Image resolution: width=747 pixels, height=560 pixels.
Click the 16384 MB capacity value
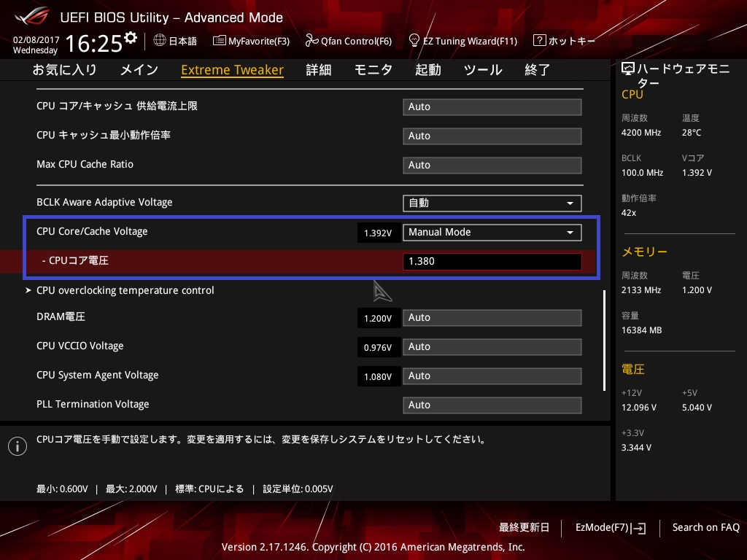642,330
